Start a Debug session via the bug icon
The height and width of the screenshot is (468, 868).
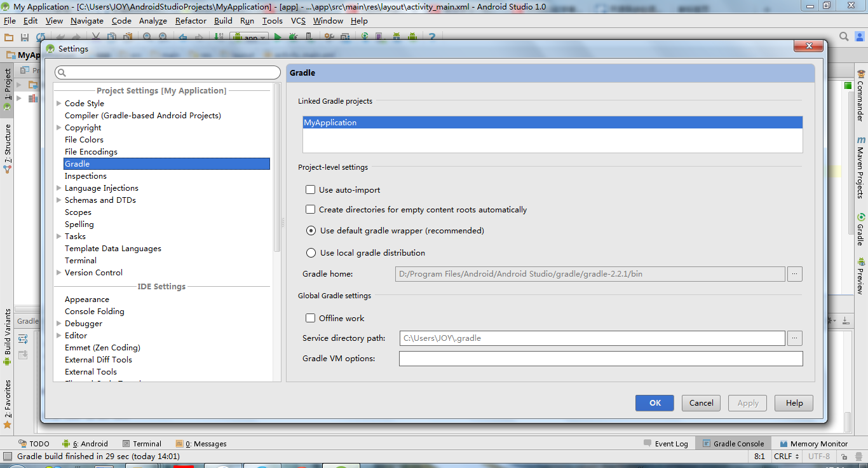[294, 38]
